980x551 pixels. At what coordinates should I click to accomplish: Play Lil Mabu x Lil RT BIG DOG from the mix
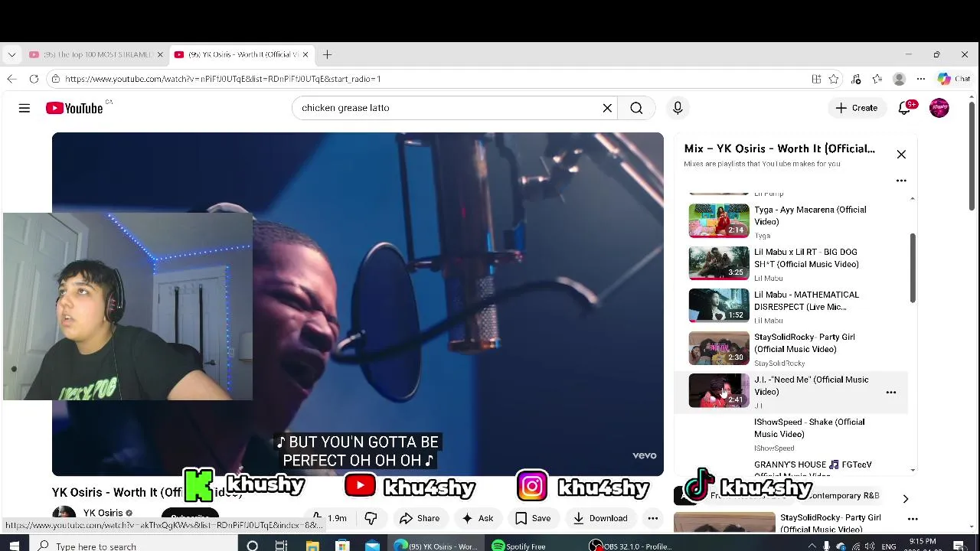pos(792,263)
